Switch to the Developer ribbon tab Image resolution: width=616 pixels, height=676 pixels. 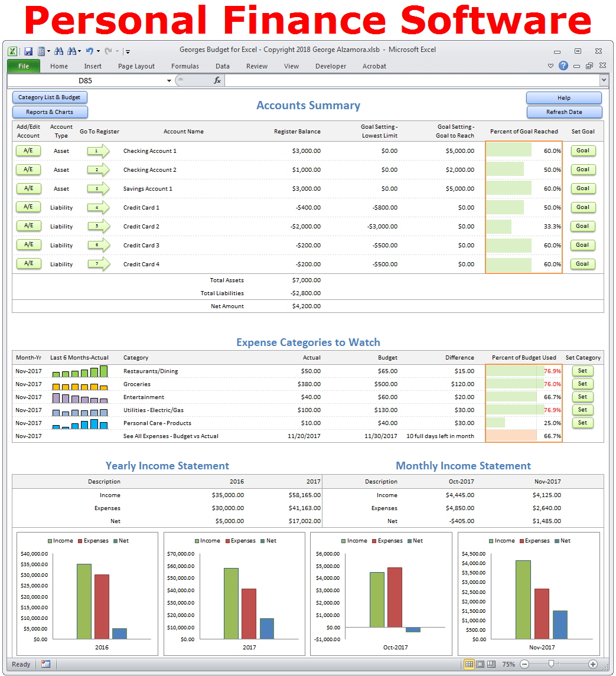[x=331, y=66]
